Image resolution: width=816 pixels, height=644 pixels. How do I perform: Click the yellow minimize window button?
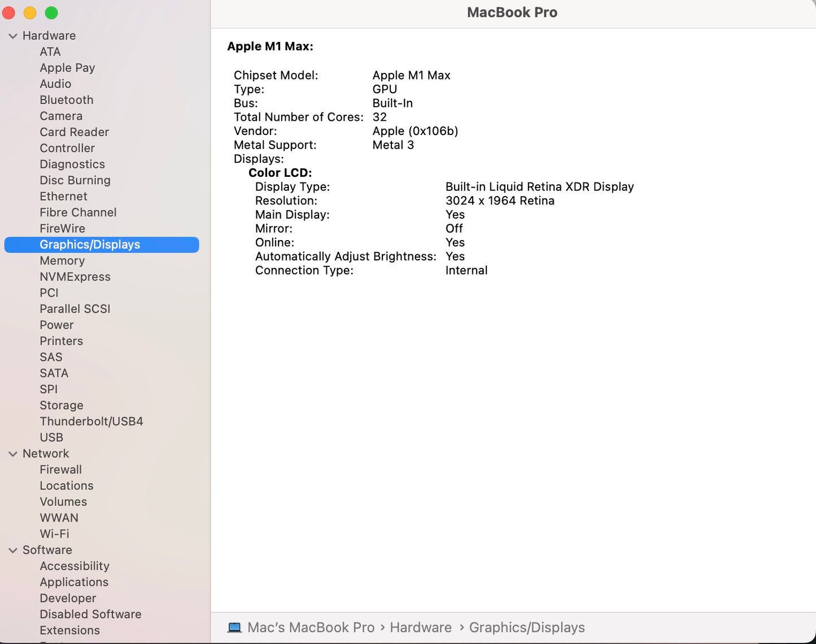click(30, 13)
